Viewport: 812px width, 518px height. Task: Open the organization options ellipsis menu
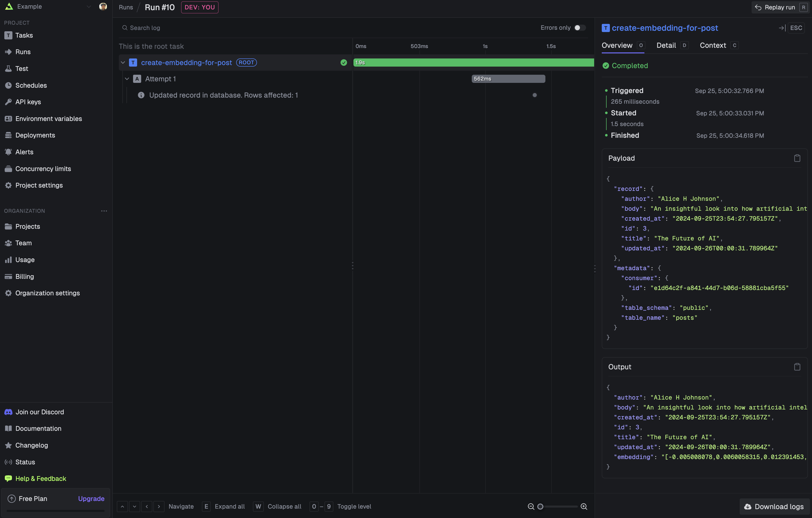(x=104, y=211)
